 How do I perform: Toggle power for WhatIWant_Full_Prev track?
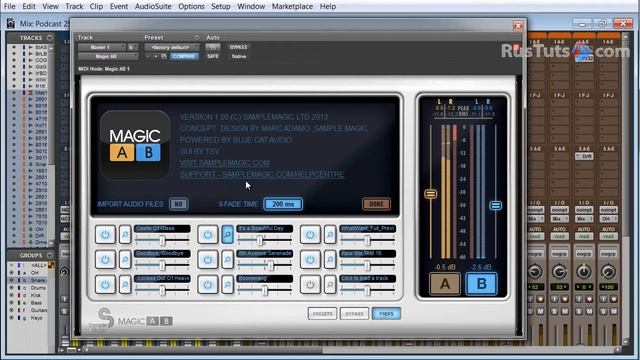310,235
